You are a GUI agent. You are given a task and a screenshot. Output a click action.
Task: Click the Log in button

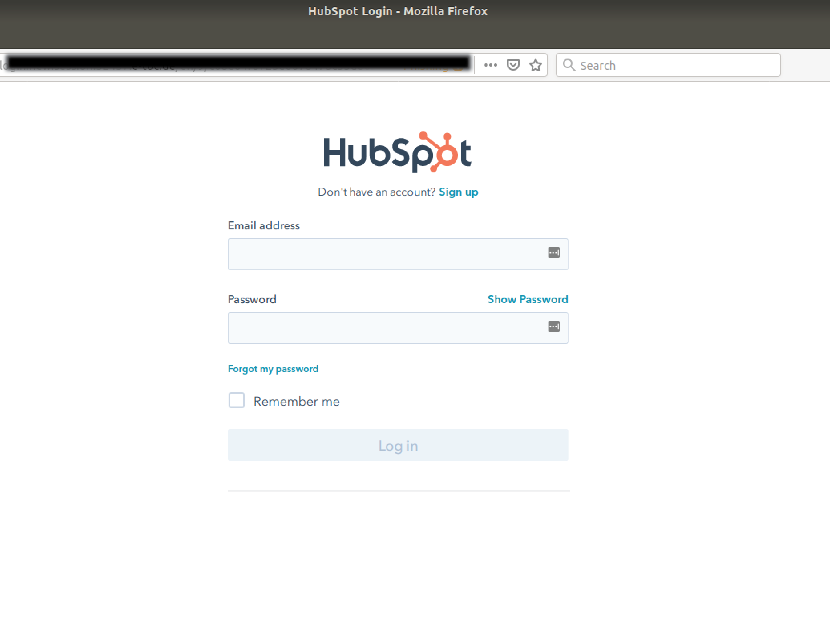pos(398,445)
